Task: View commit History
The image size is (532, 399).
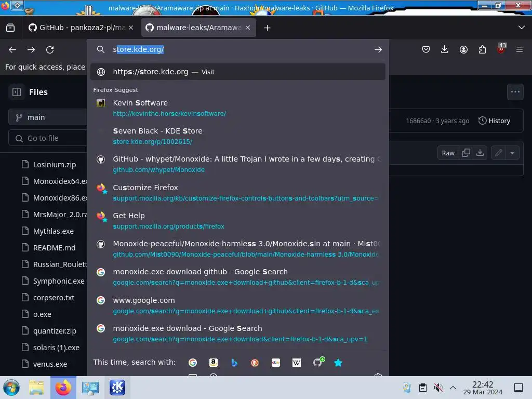Action: point(494,121)
